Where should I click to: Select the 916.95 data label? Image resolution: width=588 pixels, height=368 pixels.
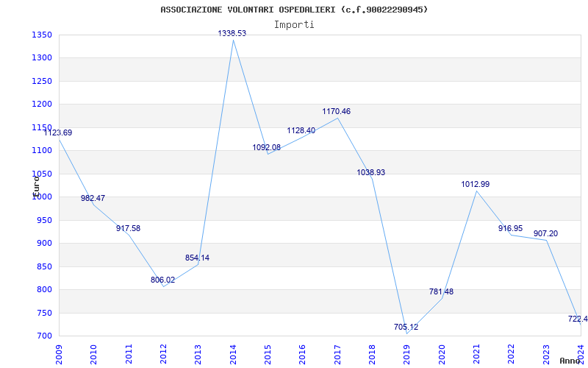(x=510, y=228)
